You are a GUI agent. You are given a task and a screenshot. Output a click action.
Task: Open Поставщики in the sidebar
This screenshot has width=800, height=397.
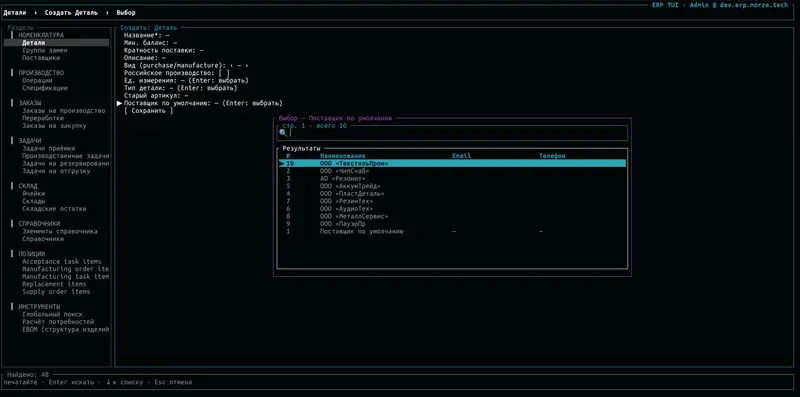41,58
